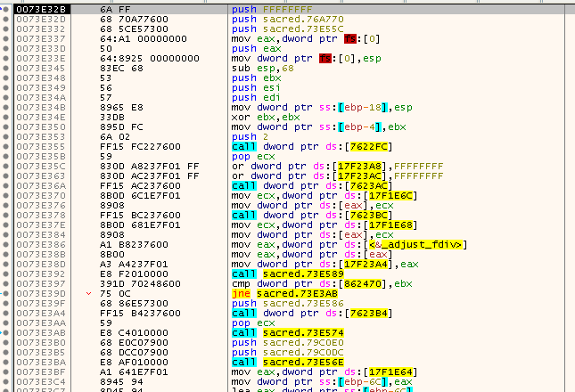
Task: Toggle breakpoint dot at 0073E39D jne
Action: pos(5,293)
